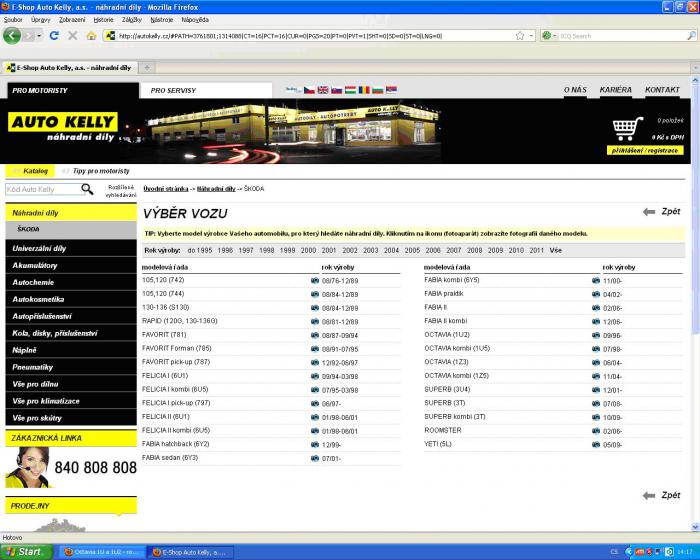Click the Auto Kelly logo

tap(63, 129)
